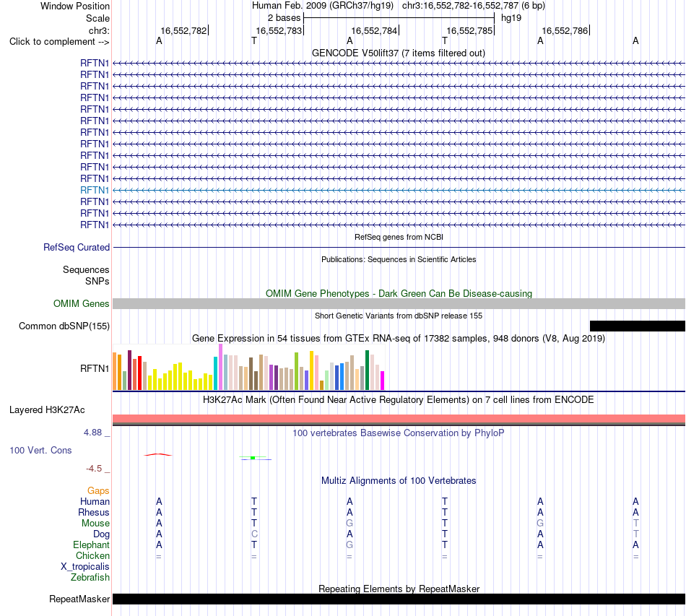Click the "Layered H3K27Ac" track label
The height and width of the screenshot is (616, 686).
tap(47, 410)
